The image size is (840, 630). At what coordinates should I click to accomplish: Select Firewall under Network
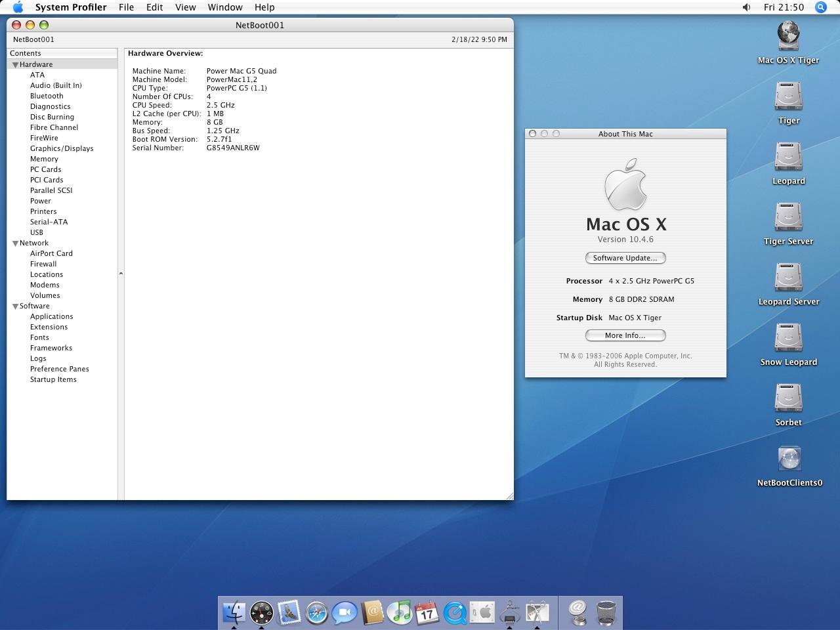(43, 264)
